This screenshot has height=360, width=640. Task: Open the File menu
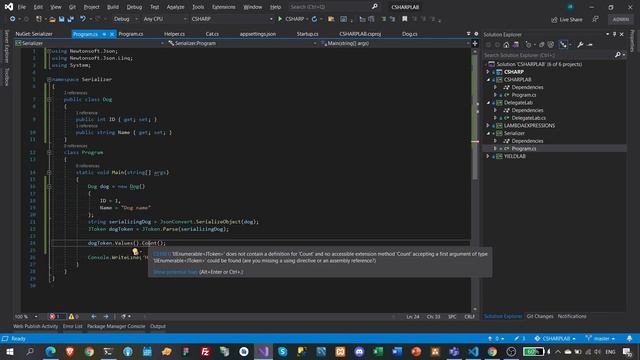click(22, 7)
